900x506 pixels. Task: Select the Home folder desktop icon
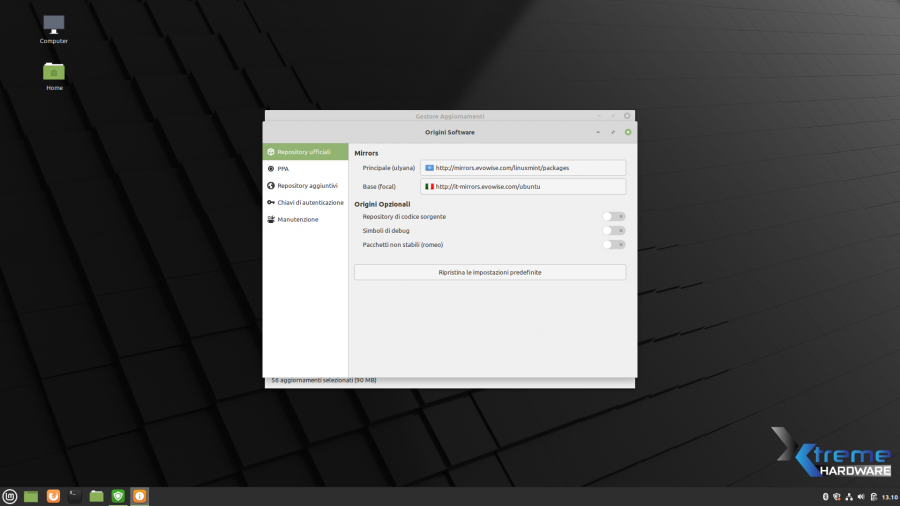coord(54,72)
